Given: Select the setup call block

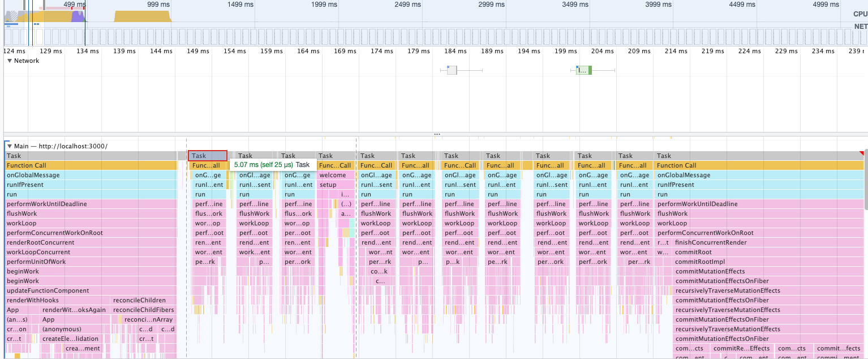Looking at the screenshot, I should 328,185.
